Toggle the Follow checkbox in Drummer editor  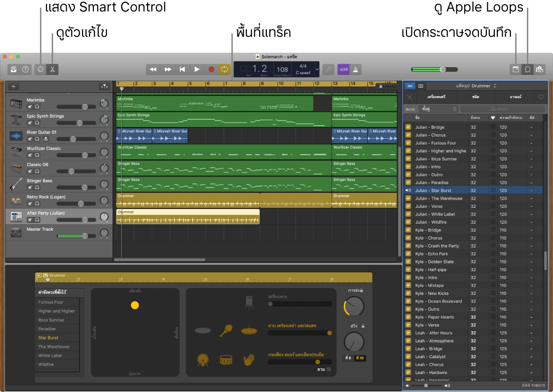click(x=329, y=369)
